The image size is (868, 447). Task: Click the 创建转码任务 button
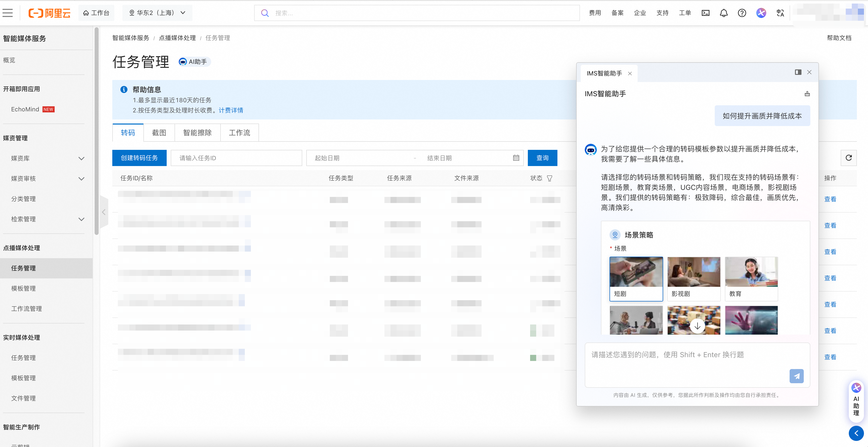139,158
